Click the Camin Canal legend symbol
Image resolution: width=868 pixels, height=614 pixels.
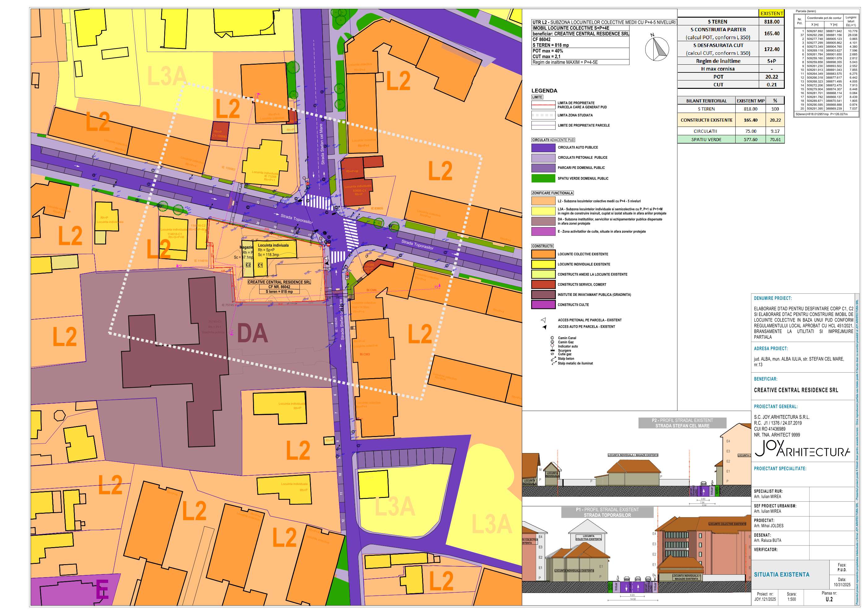tap(552, 338)
